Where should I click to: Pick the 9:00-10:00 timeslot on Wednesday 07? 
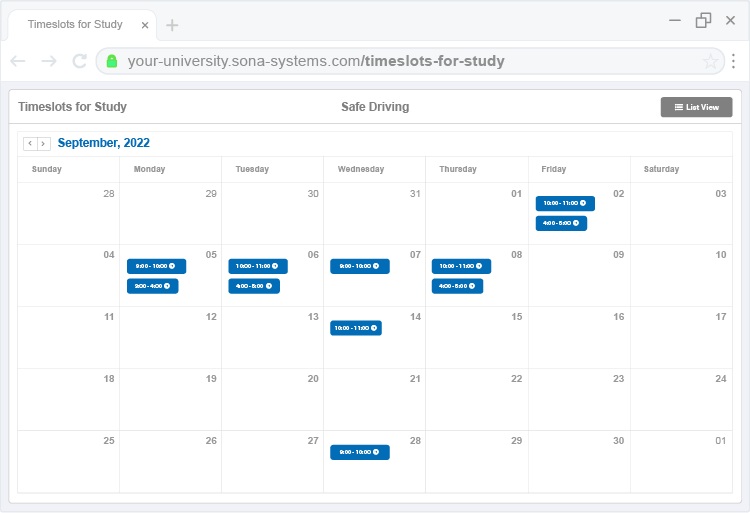360,266
